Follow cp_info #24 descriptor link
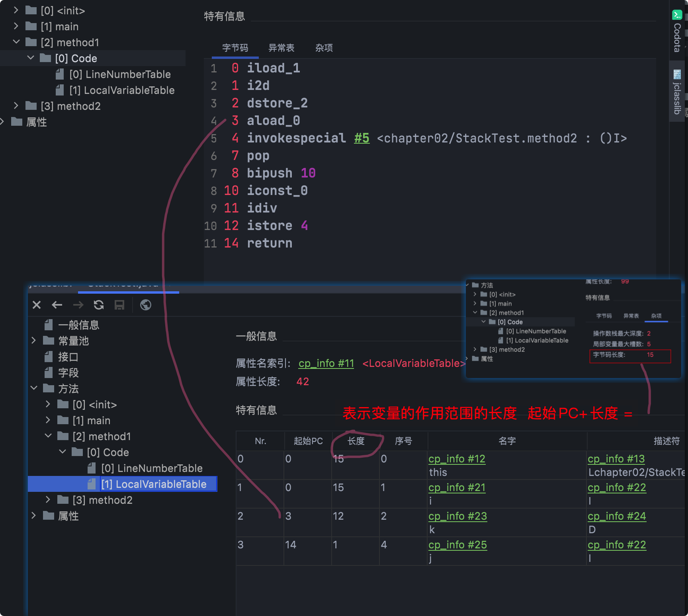The height and width of the screenshot is (616, 688). pyautogui.click(x=617, y=516)
